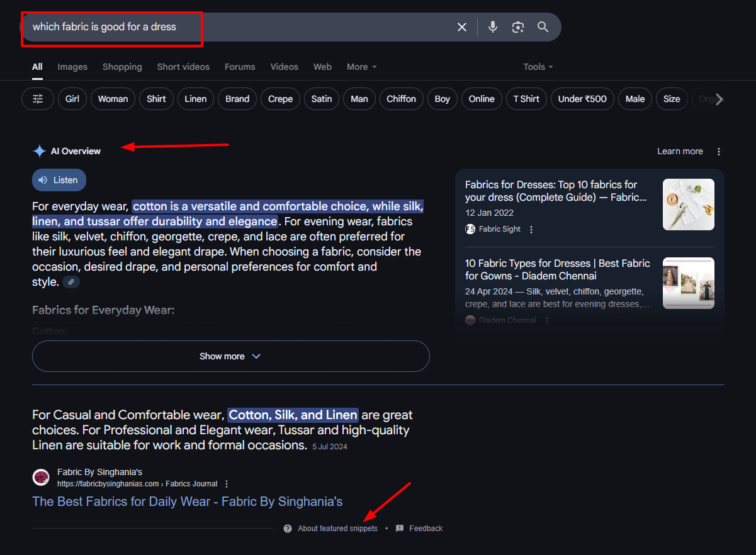Screen dimensions: 756x555
Task: Select the Chiffon filter chip
Action: pyautogui.click(x=402, y=99)
